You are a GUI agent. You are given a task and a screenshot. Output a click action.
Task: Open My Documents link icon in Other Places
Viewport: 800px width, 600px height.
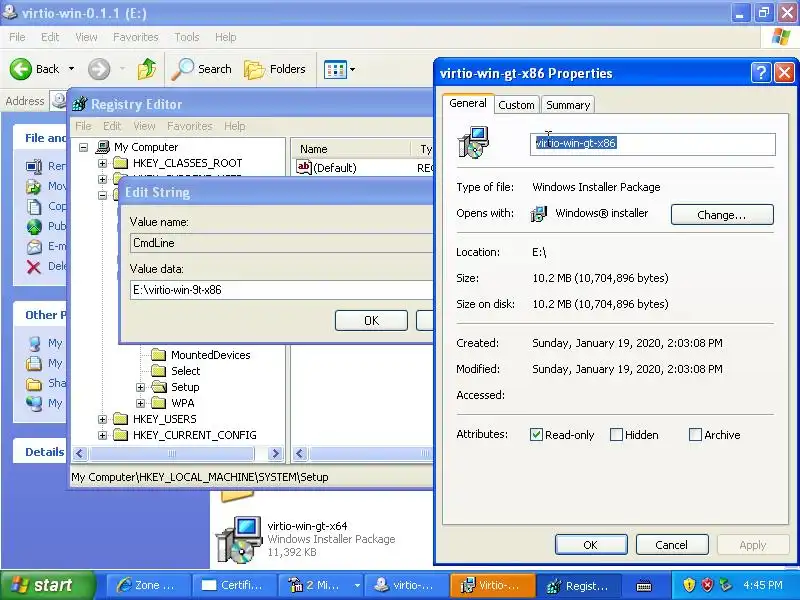(34, 363)
